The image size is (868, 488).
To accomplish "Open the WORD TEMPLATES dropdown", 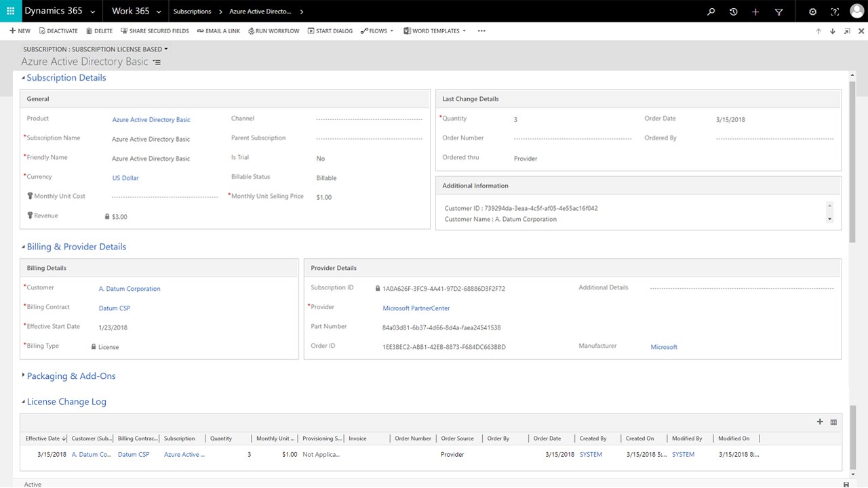I will (x=435, y=31).
